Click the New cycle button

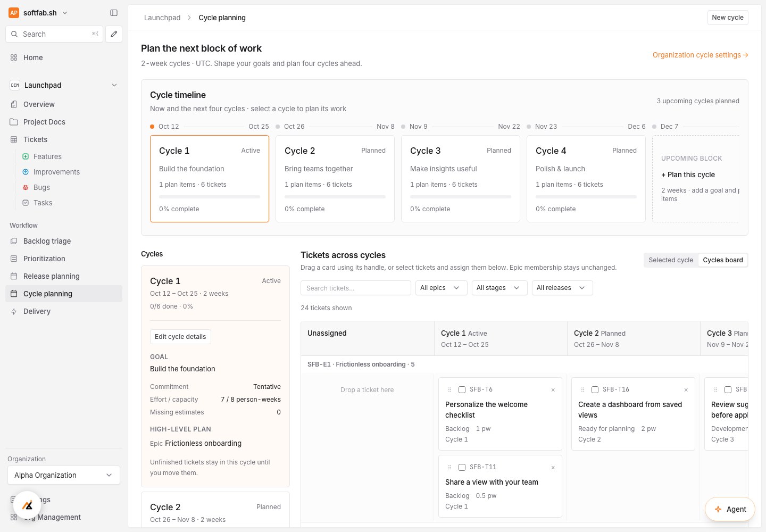[728, 18]
